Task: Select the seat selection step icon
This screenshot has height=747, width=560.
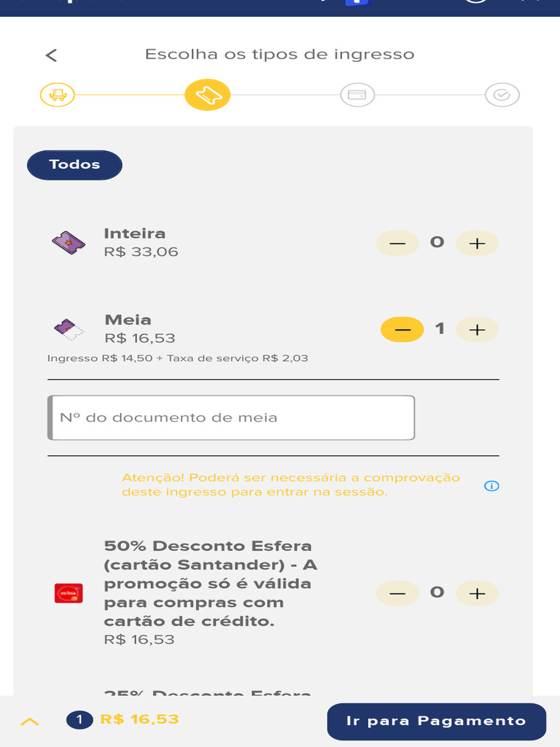Action: (x=58, y=95)
